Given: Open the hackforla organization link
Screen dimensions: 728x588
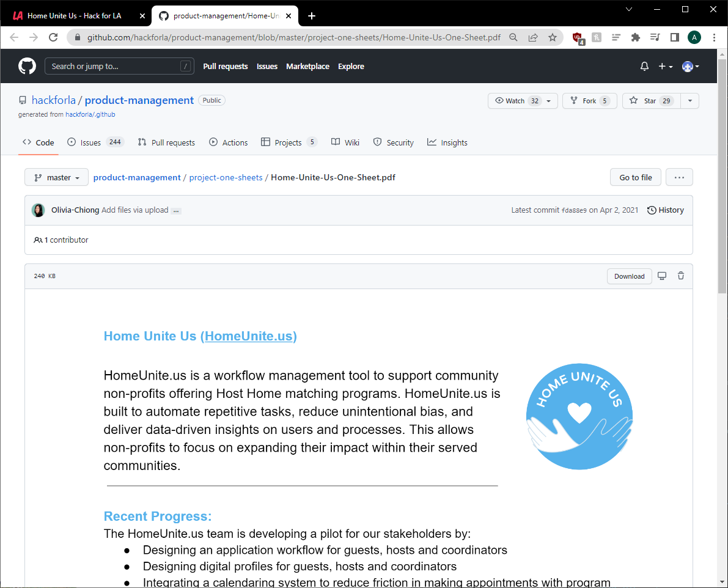Looking at the screenshot, I should pyautogui.click(x=53, y=100).
